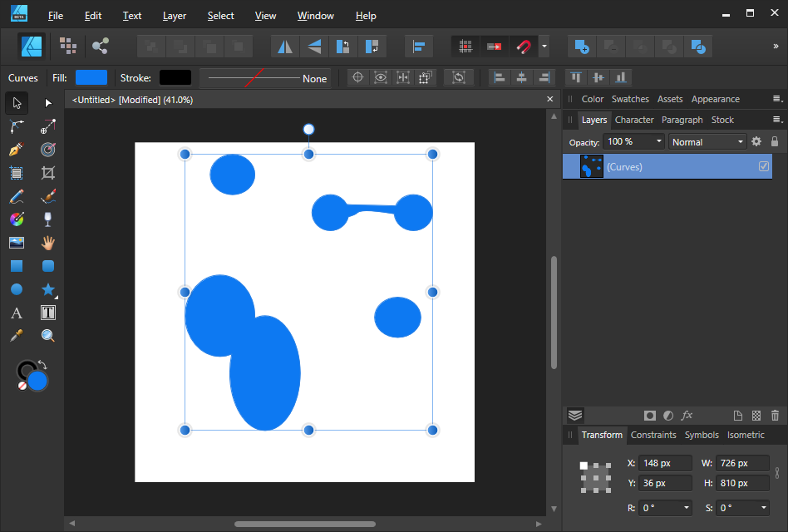
Task: Select the Node tool
Action: pyautogui.click(x=47, y=103)
